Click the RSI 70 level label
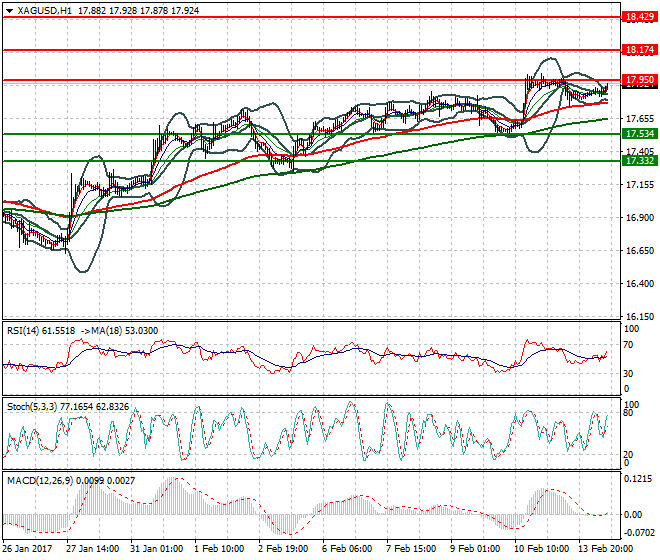 point(628,345)
